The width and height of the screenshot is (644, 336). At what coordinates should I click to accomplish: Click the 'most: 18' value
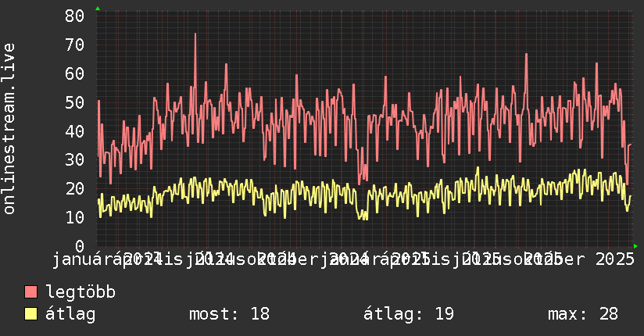(229, 314)
